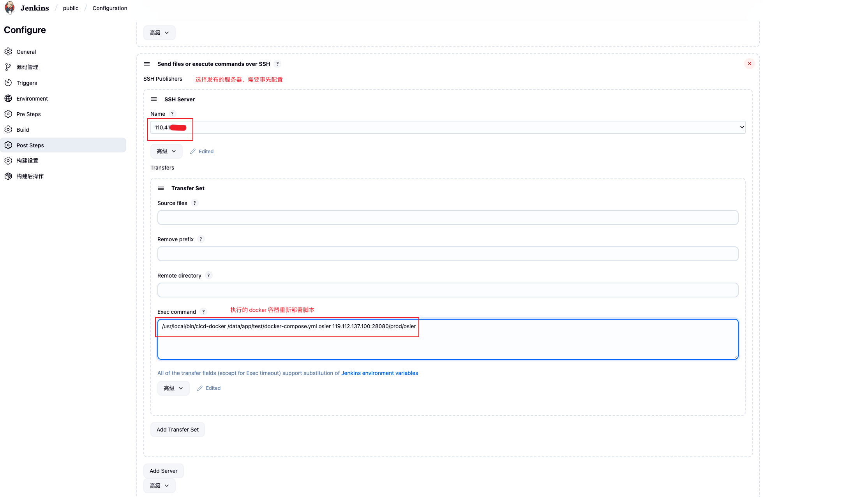Click help icon next to SSH Server Name
Viewport: 868px width, 497px height.
click(172, 114)
